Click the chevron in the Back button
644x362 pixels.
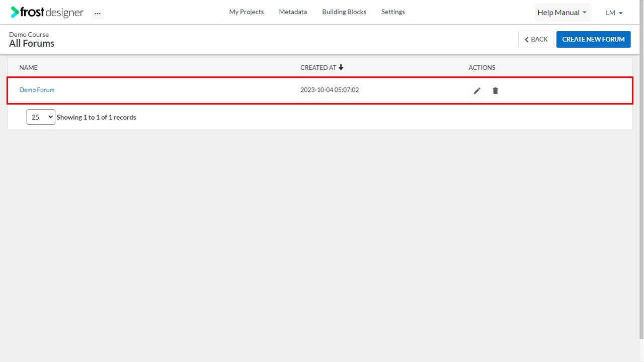[527, 39]
